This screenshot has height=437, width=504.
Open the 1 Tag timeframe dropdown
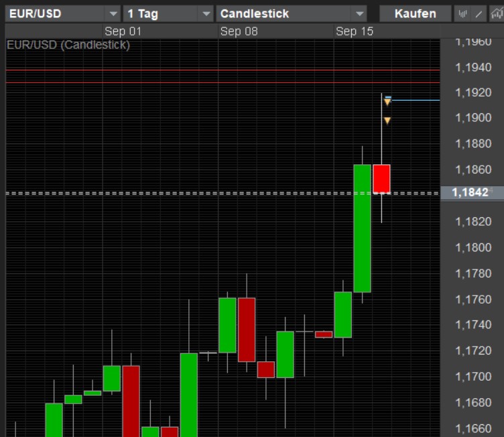(x=168, y=14)
